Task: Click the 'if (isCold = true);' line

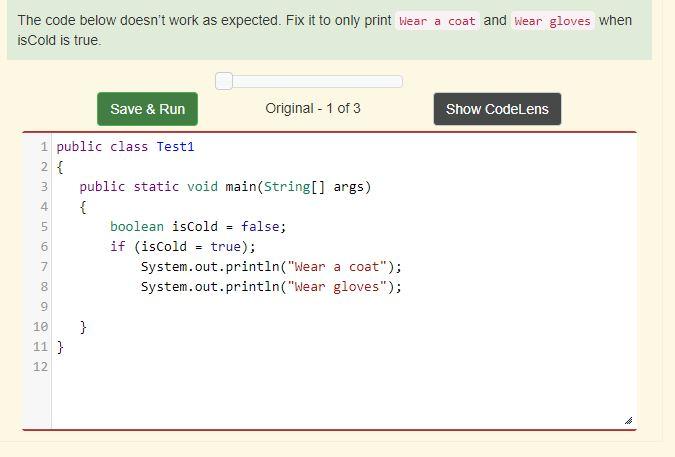Action: [183, 247]
